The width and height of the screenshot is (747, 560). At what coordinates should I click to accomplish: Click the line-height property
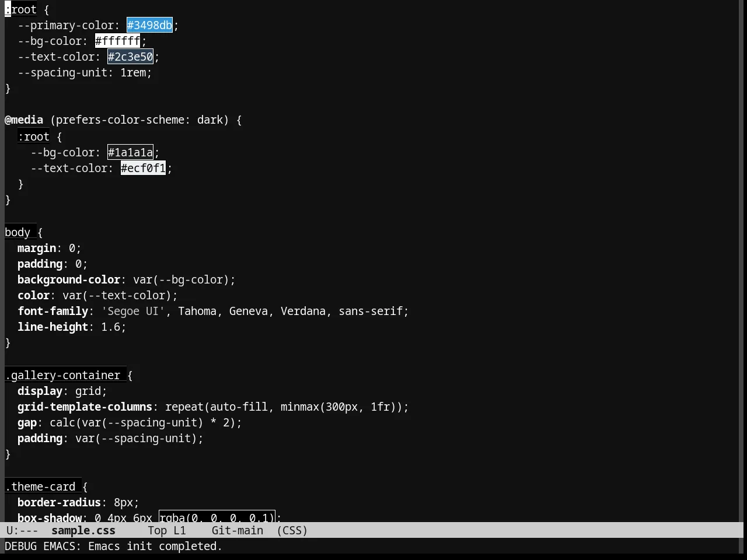tap(53, 327)
